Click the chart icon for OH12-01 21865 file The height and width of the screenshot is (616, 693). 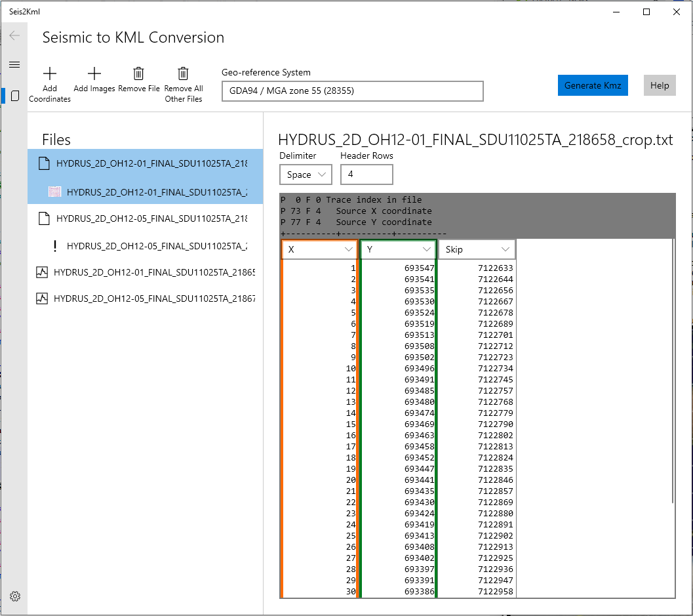[x=42, y=272]
